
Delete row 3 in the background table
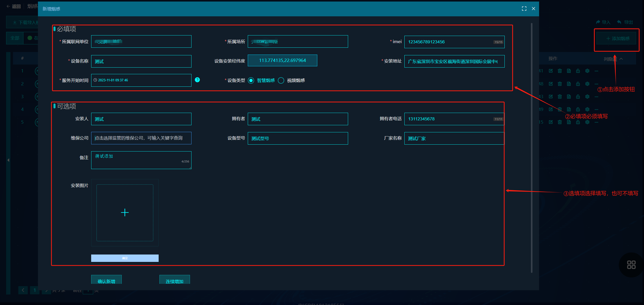pos(560,96)
